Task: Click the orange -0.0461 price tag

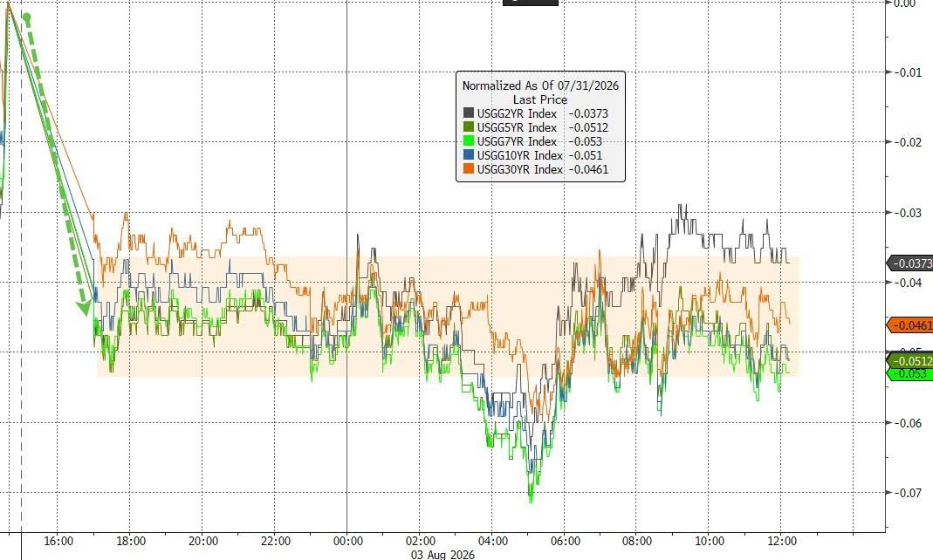Action: [909, 325]
